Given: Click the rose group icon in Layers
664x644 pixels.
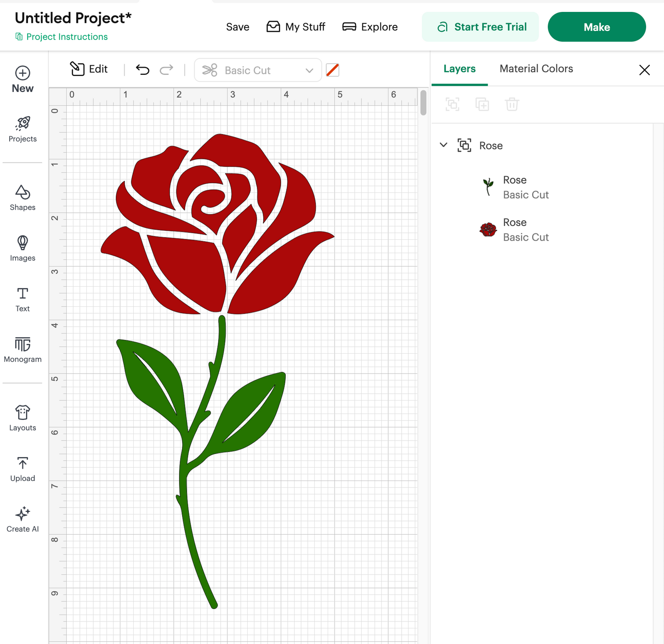Looking at the screenshot, I should (465, 145).
